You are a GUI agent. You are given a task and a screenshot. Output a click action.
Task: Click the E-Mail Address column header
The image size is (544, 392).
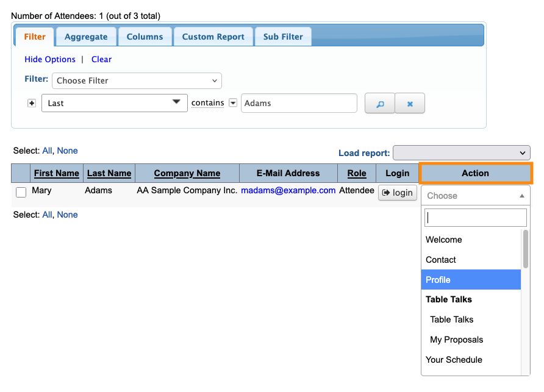click(x=288, y=173)
